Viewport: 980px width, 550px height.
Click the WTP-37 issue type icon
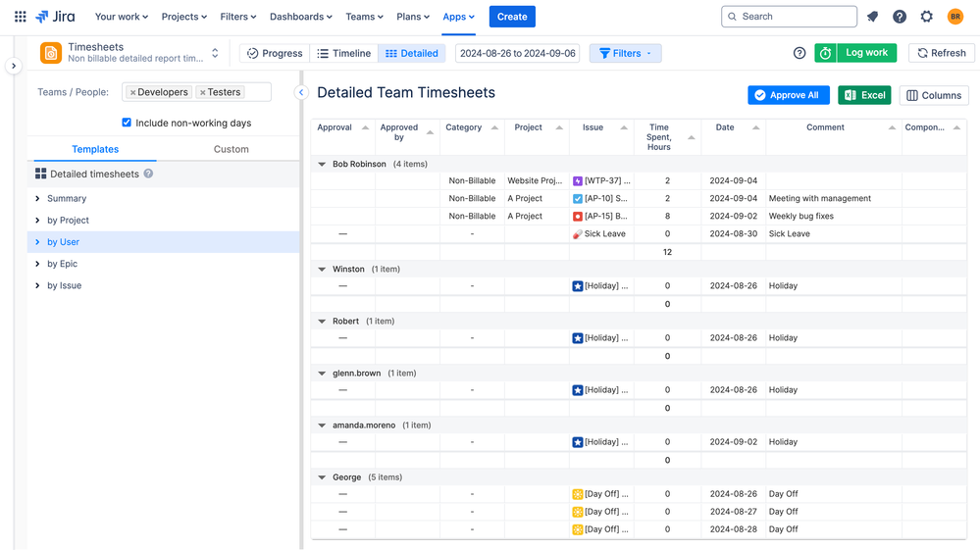(578, 181)
